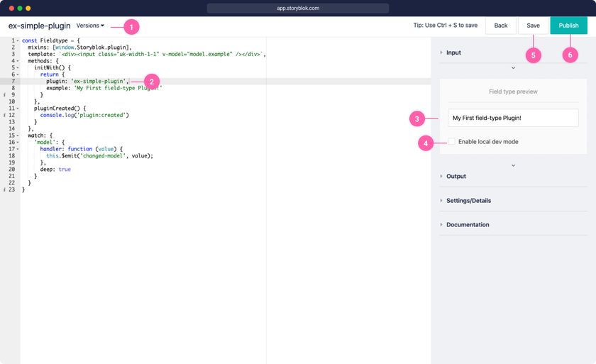596x364 pixels.
Task: Click the this.$emit('changed-model') line
Action: point(99,156)
